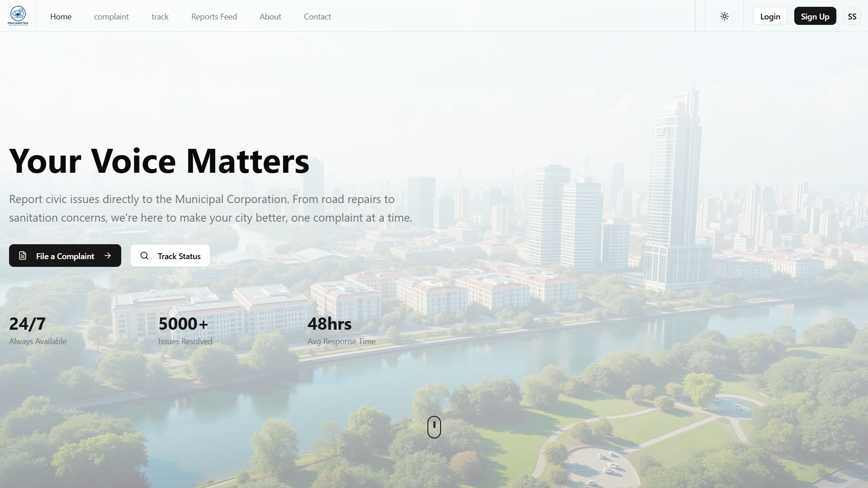Navigate to the About page

pos(270,16)
